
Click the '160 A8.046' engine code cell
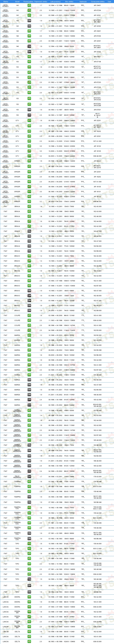[98, 569]
